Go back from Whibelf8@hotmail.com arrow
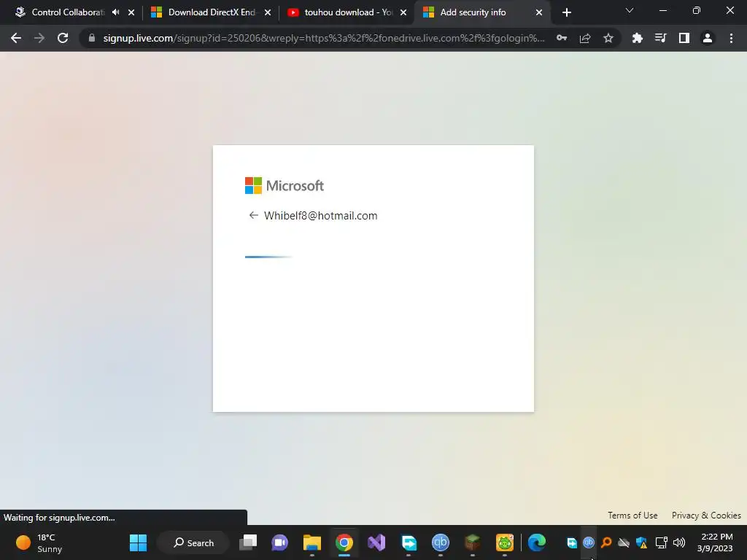The image size is (747, 560). point(253,215)
